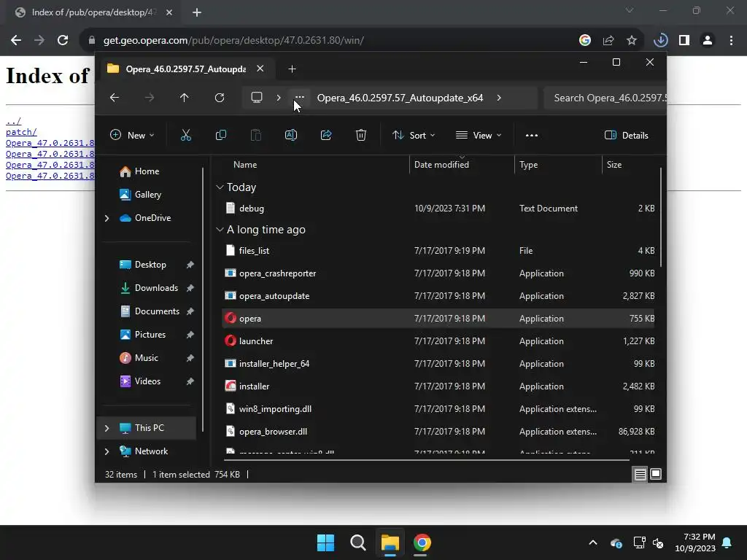Viewport: 747px width, 560px height.
Task: Open Downloads quick access folder
Action: coord(157,288)
